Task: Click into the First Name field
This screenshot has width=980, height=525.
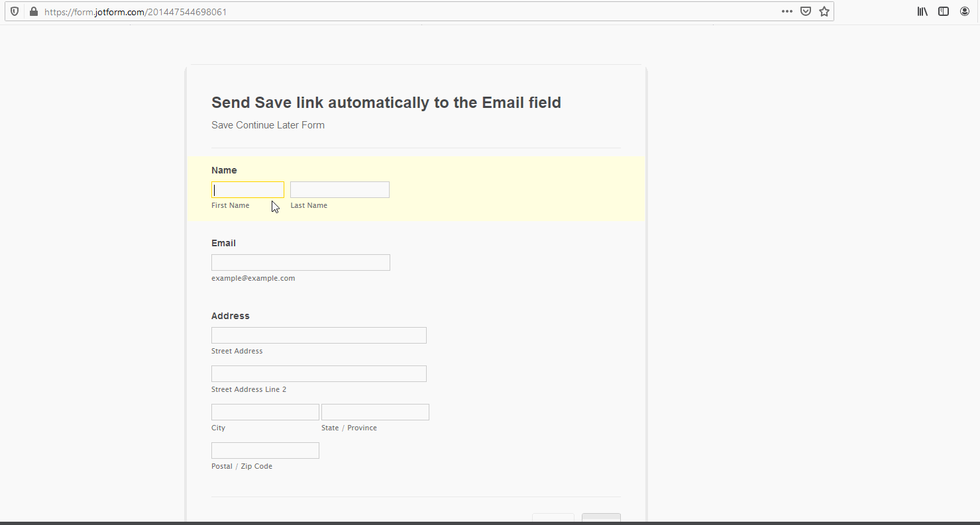Action: pyautogui.click(x=247, y=189)
